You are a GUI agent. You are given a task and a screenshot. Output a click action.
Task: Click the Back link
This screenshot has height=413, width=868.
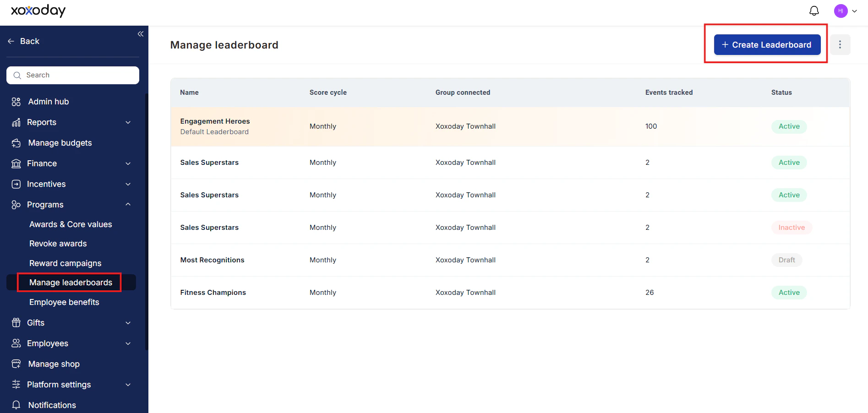(x=30, y=41)
